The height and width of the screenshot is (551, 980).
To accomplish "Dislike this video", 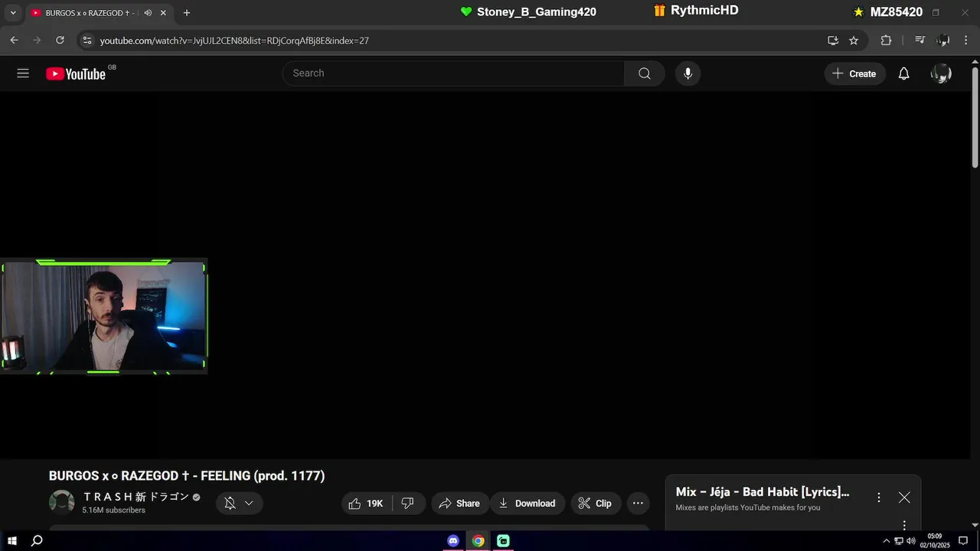I will click(x=407, y=503).
